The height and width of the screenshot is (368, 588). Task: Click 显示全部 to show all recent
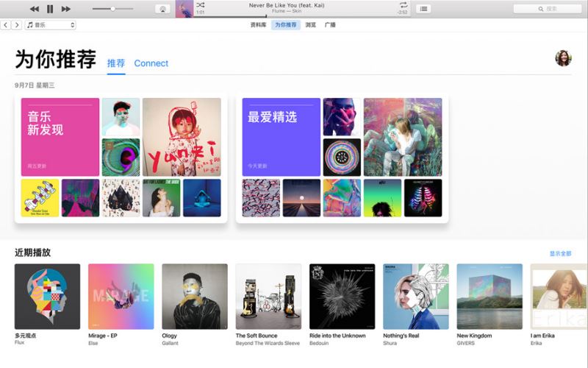point(560,253)
